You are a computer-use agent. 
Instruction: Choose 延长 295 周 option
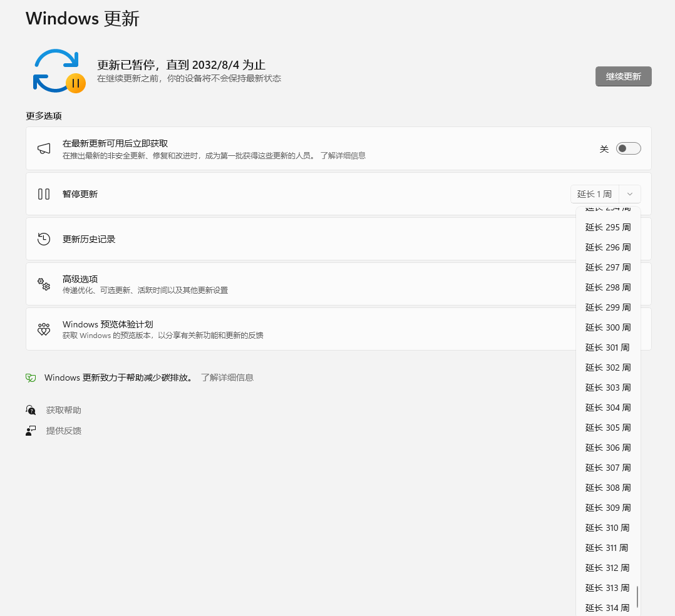pos(608,227)
